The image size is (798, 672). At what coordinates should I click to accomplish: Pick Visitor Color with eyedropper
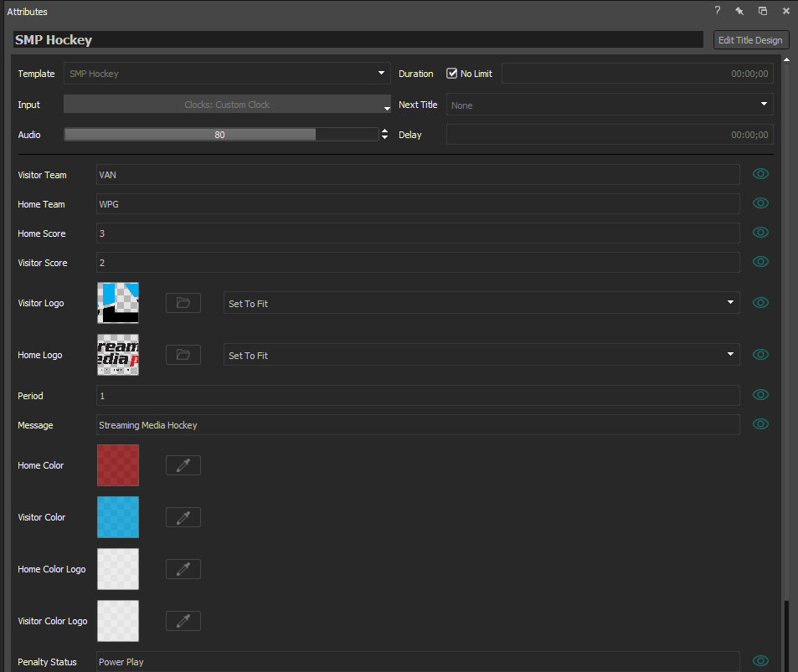tap(183, 517)
